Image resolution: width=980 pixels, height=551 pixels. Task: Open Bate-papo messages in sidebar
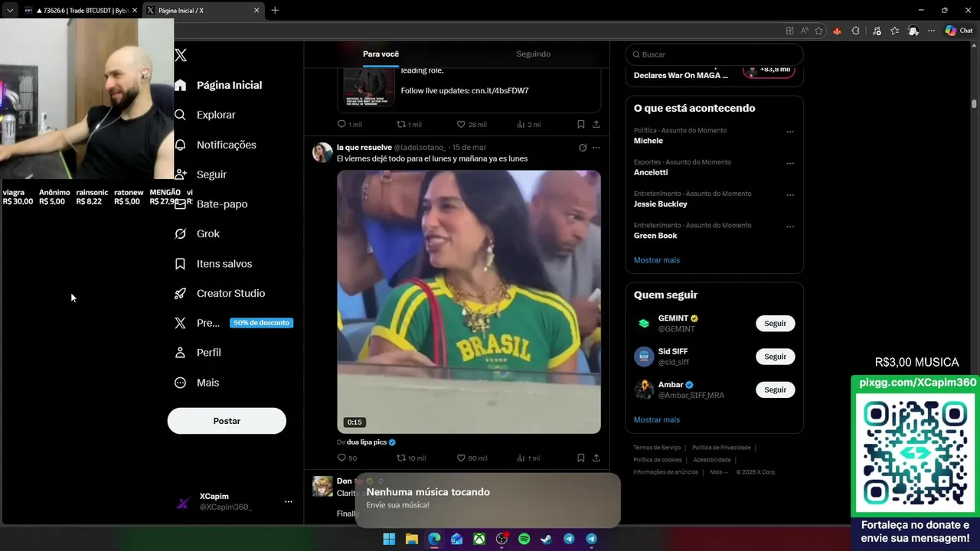click(x=211, y=204)
